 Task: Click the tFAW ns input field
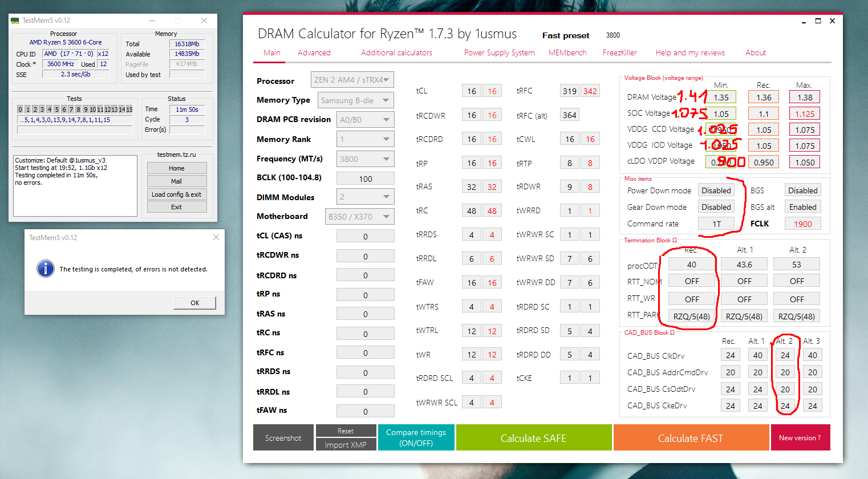point(366,411)
